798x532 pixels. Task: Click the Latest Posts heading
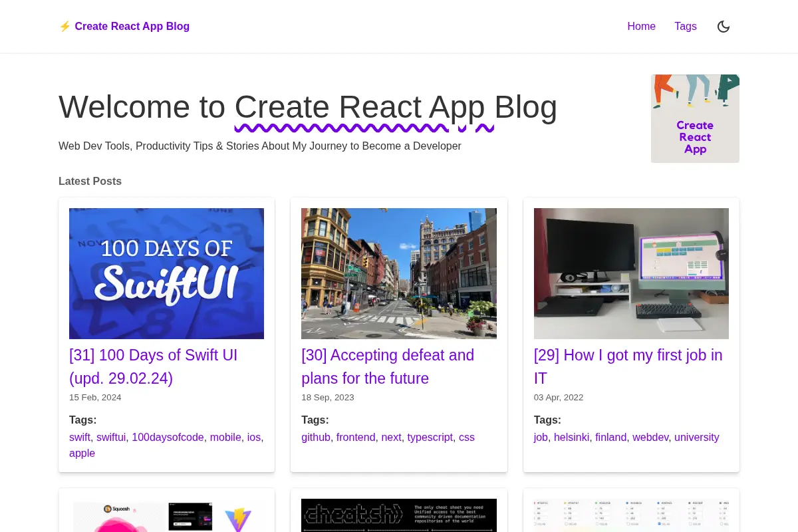(x=90, y=181)
